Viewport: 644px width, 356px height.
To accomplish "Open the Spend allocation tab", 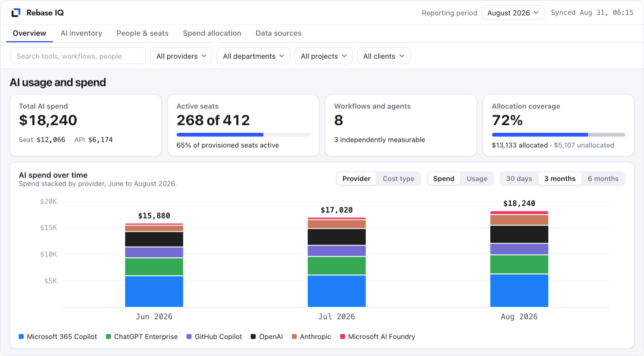I will click(212, 33).
